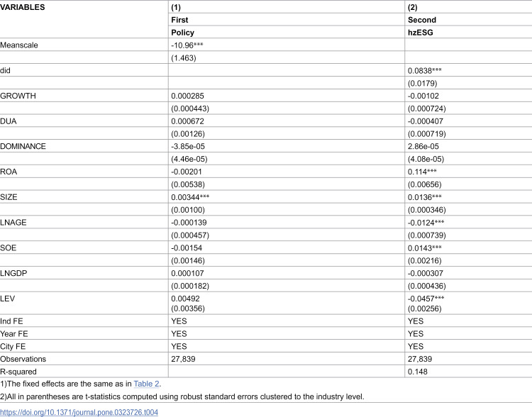The width and height of the screenshot is (532, 417).
Task: Select the (0.000739) value
Action: (x=427, y=235)
